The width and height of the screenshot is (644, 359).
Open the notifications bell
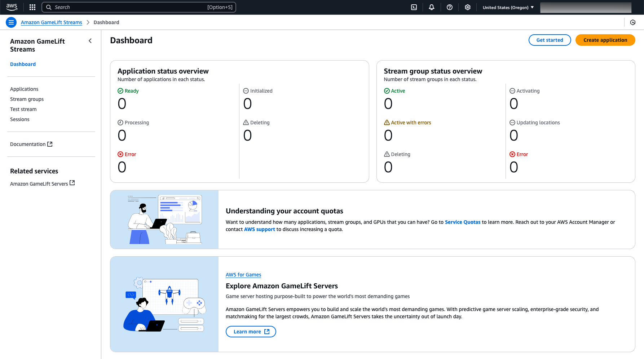pos(432,7)
